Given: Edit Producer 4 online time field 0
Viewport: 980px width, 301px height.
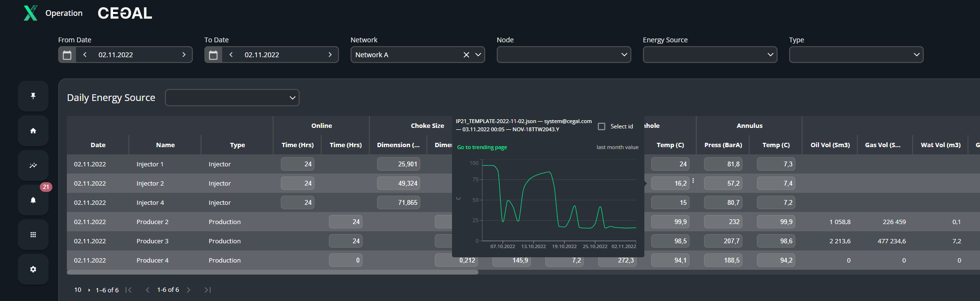Looking at the screenshot, I should point(346,260).
